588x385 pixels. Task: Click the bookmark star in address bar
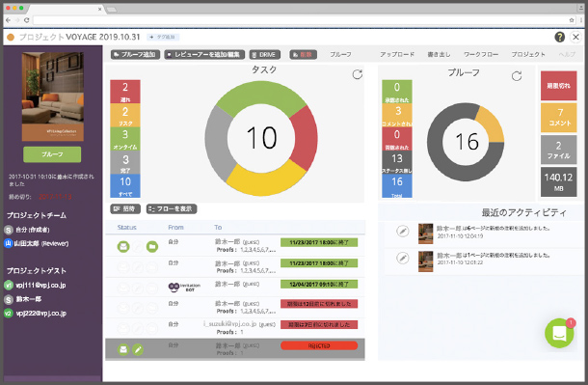click(572, 20)
